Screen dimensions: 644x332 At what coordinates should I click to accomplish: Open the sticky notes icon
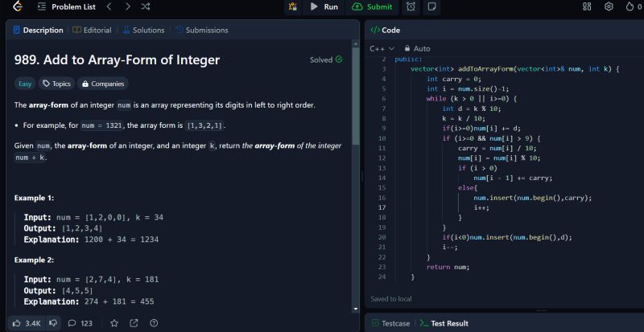tap(431, 6)
